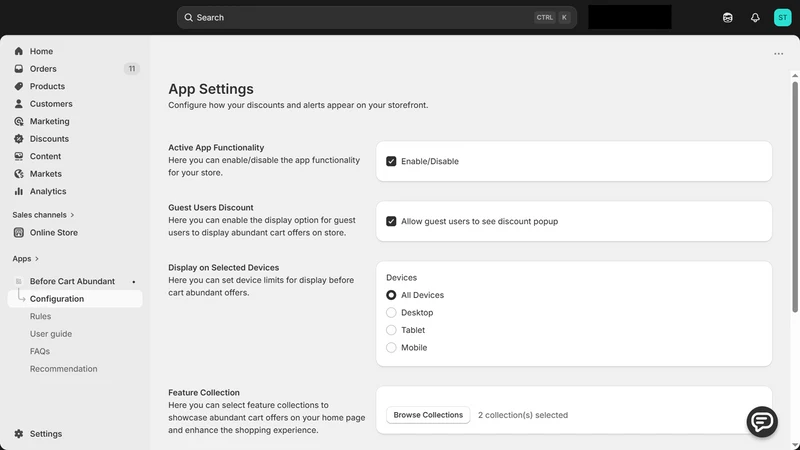Viewport: 800px width, 450px height.
Task: Click the App Settings heading
Action: [x=211, y=89]
